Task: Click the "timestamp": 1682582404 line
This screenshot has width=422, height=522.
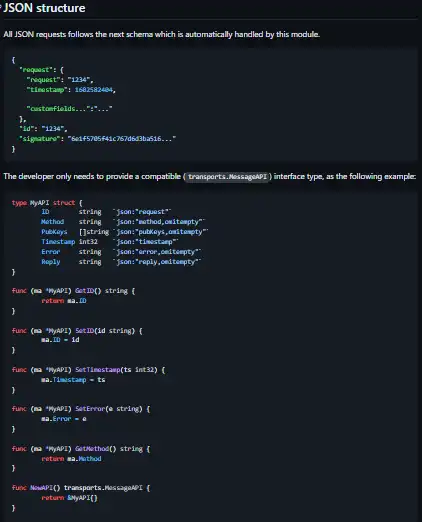Action: [71, 90]
